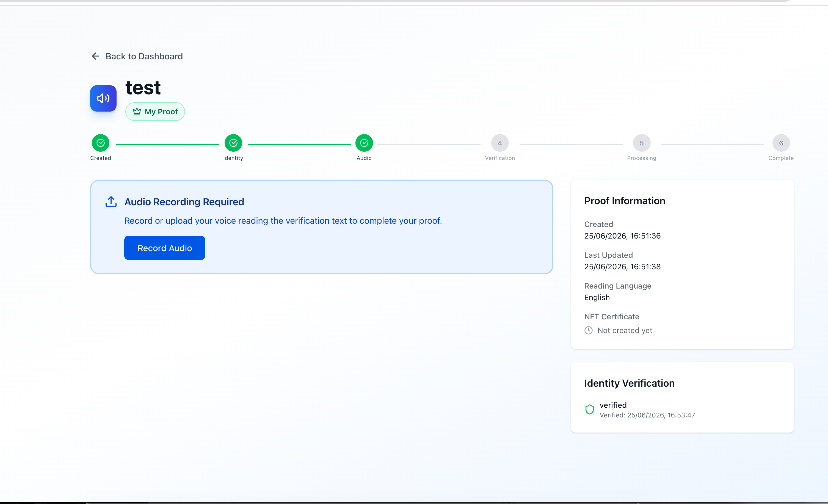Click the test proof title
The width and height of the screenshot is (828, 504).
point(143,88)
